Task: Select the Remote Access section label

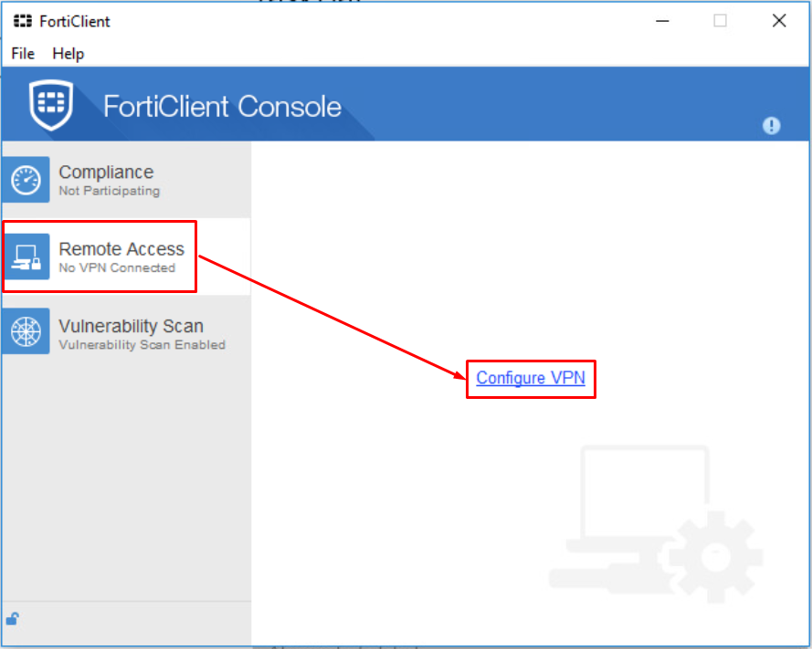Action: (121, 248)
